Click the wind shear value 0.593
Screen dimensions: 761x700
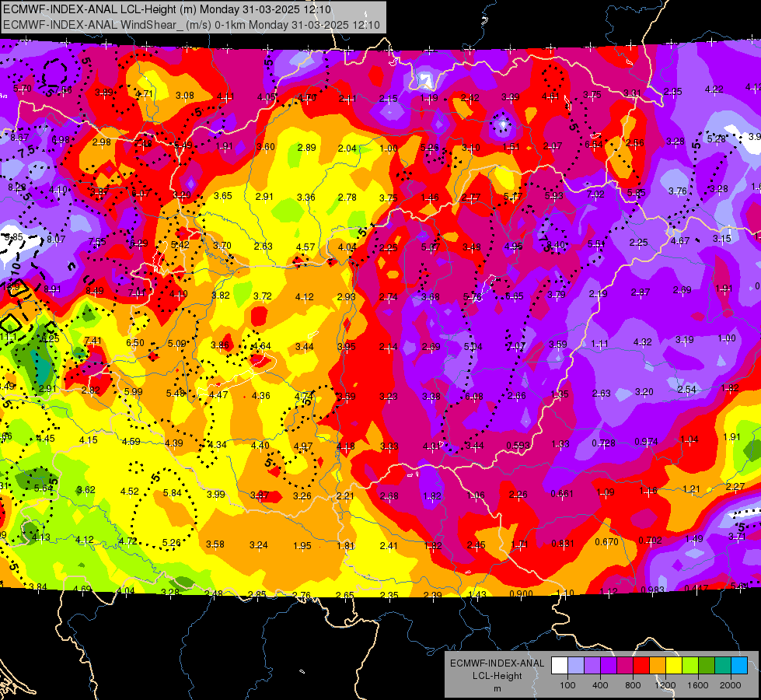pyautogui.click(x=518, y=446)
